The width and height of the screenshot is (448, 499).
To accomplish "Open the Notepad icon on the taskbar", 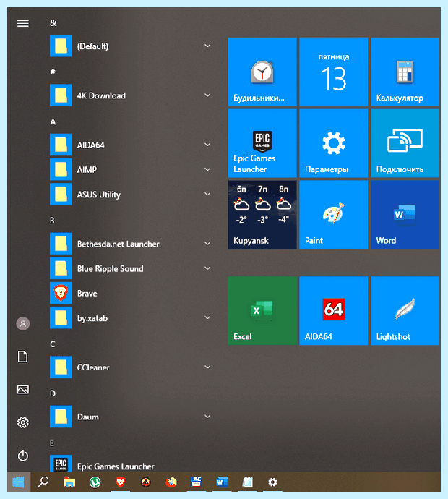I will tap(247, 482).
